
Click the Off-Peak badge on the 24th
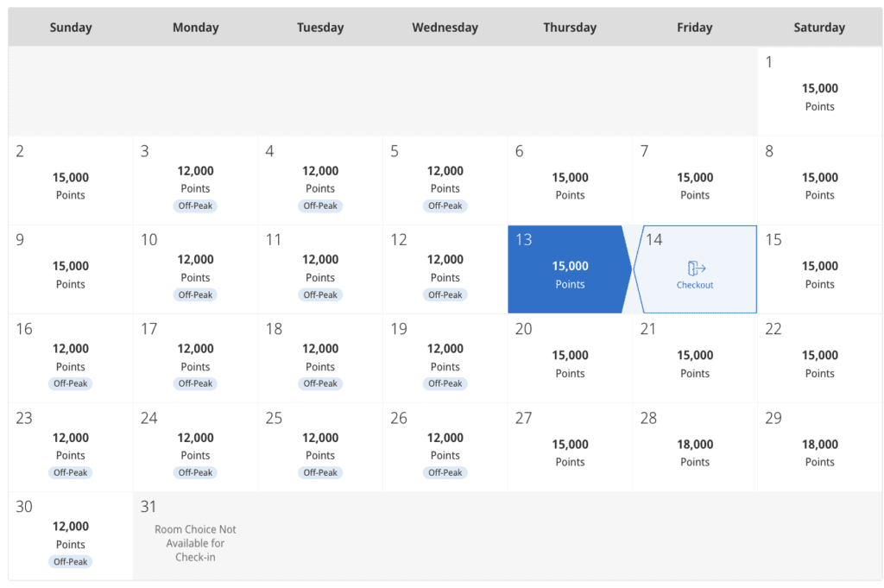(196, 473)
